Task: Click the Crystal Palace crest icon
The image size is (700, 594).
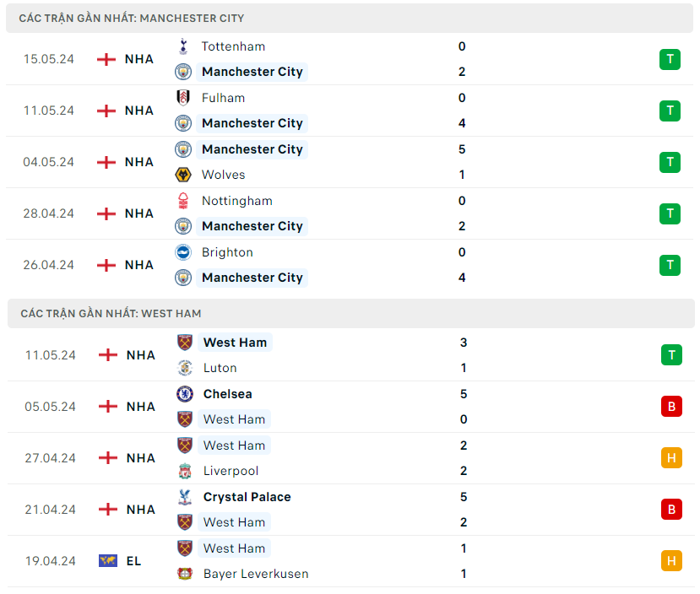Action: 185,497
